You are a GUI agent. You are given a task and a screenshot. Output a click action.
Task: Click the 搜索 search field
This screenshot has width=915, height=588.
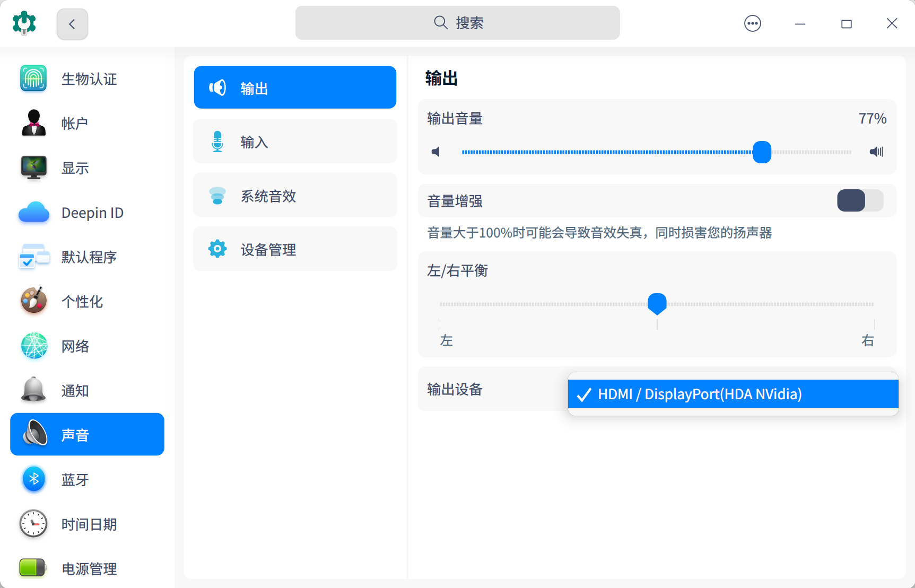457,23
